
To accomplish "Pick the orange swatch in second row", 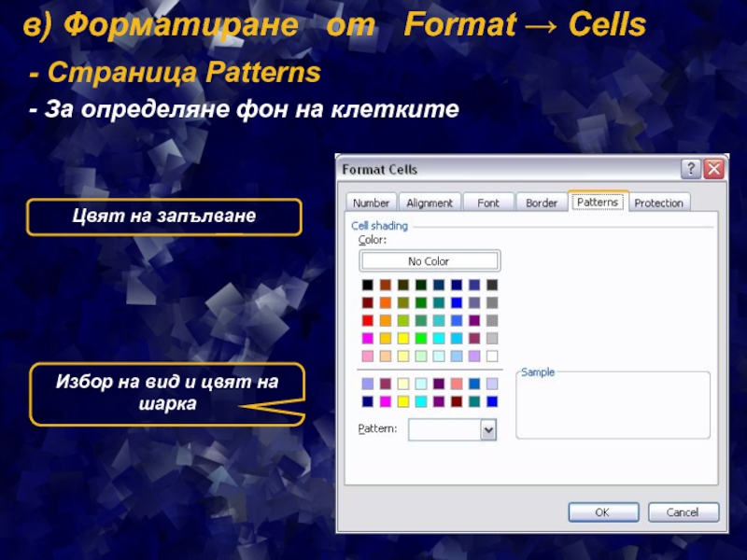I will tap(386, 302).
